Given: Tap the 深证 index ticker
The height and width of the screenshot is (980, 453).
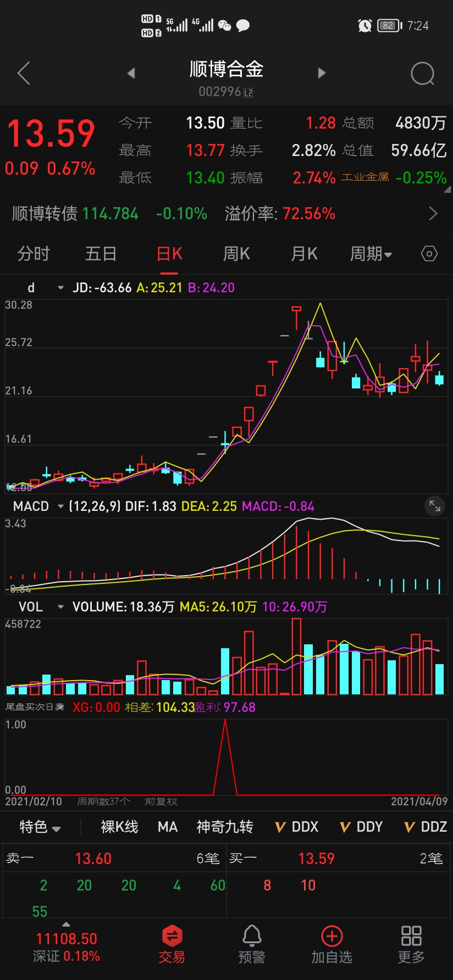Looking at the screenshot, I should click(66, 948).
